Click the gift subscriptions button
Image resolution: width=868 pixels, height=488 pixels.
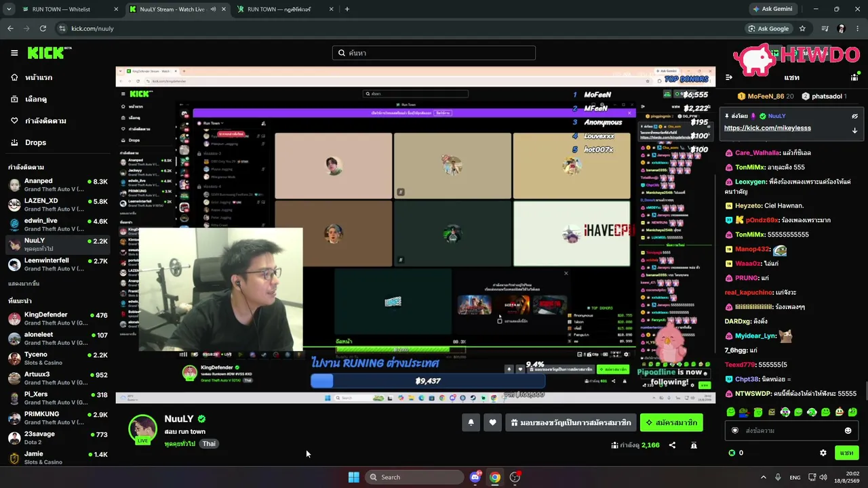tap(571, 422)
